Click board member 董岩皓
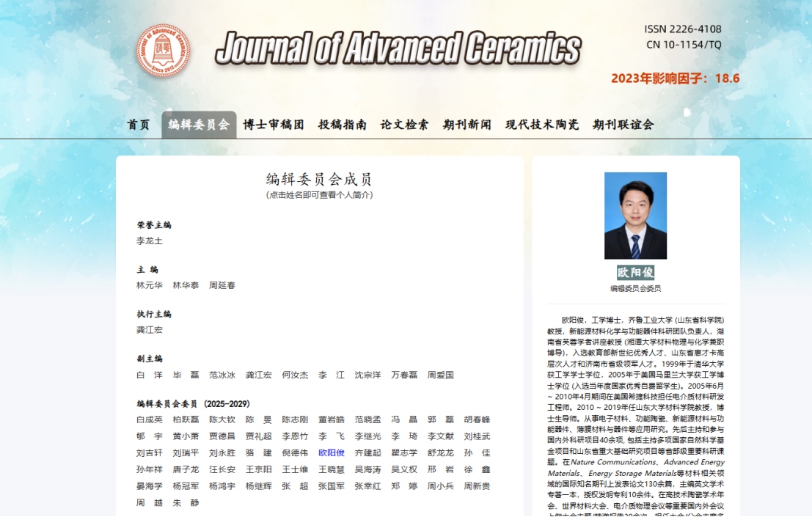812x517 pixels. coord(332,419)
